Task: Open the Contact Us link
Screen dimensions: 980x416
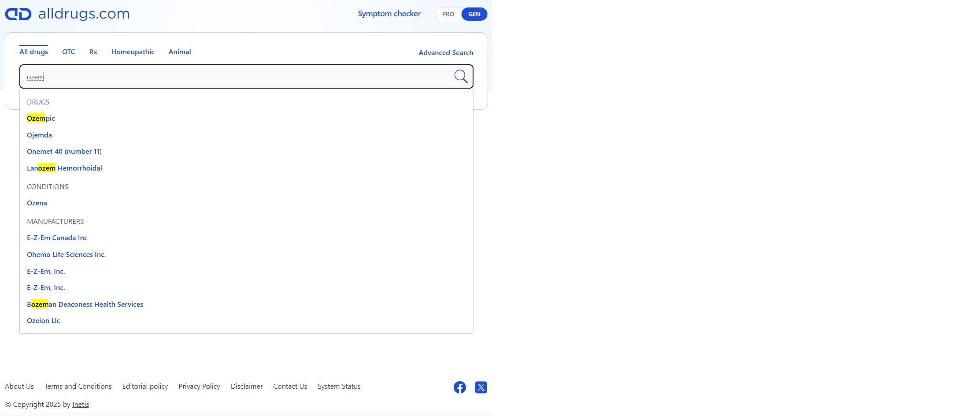Action: point(290,386)
